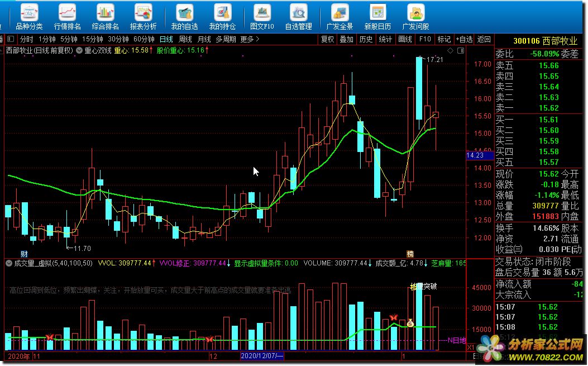This screenshot has width=588, height=366.
Task: Click 画线 drawing button
Action: pos(405,39)
